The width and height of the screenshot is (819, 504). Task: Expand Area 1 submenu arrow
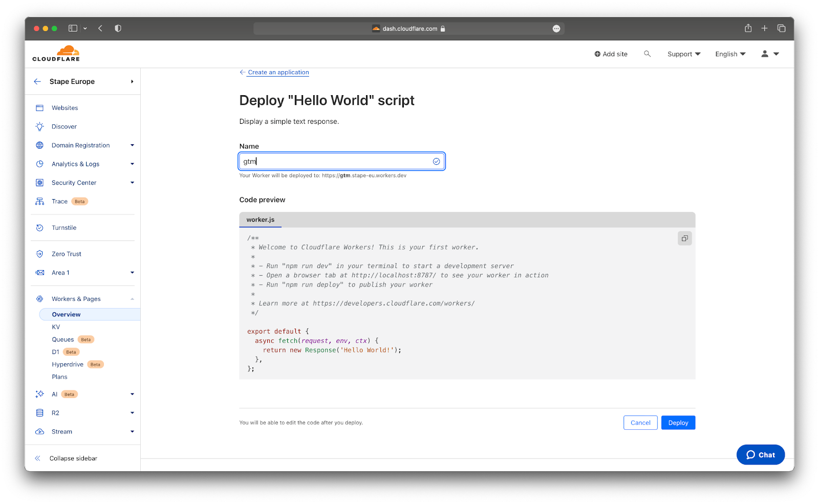pos(132,273)
